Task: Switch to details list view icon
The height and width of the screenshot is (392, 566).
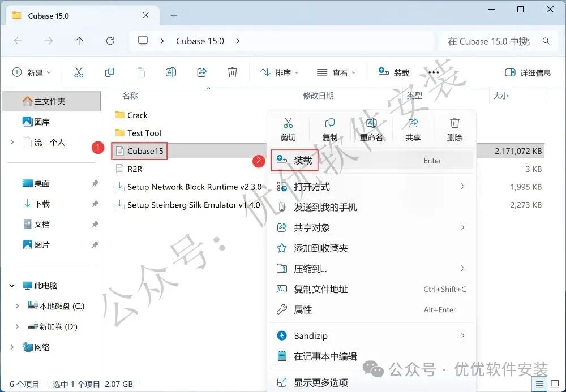Action: coord(539,384)
